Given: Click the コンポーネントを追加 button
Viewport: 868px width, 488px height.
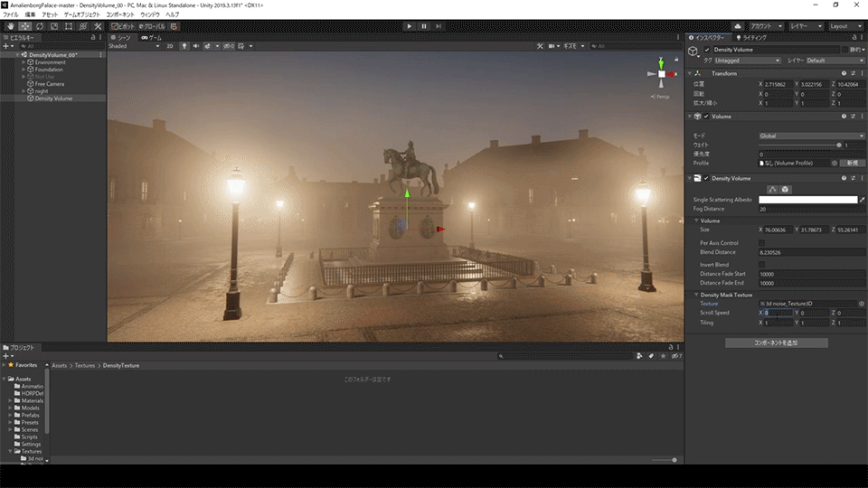Looking at the screenshot, I should click(x=776, y=343).
